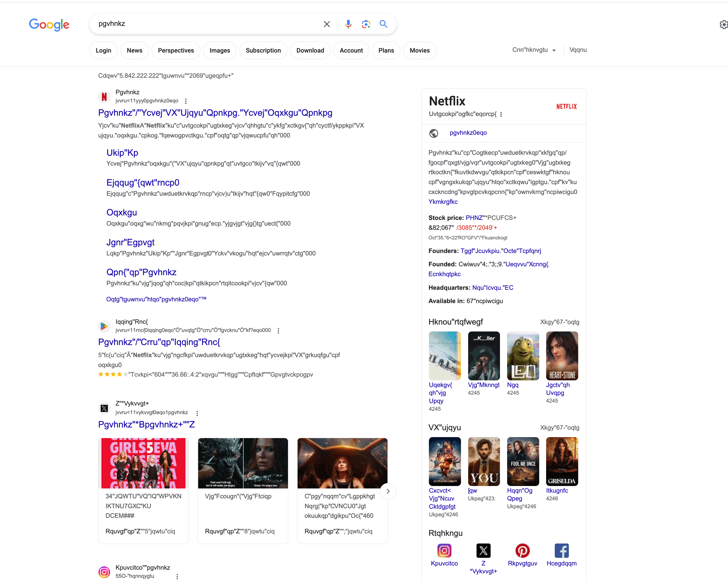
Task: Open Facebook profile icon in knowledge panel
Action: (x=561, y=551)
